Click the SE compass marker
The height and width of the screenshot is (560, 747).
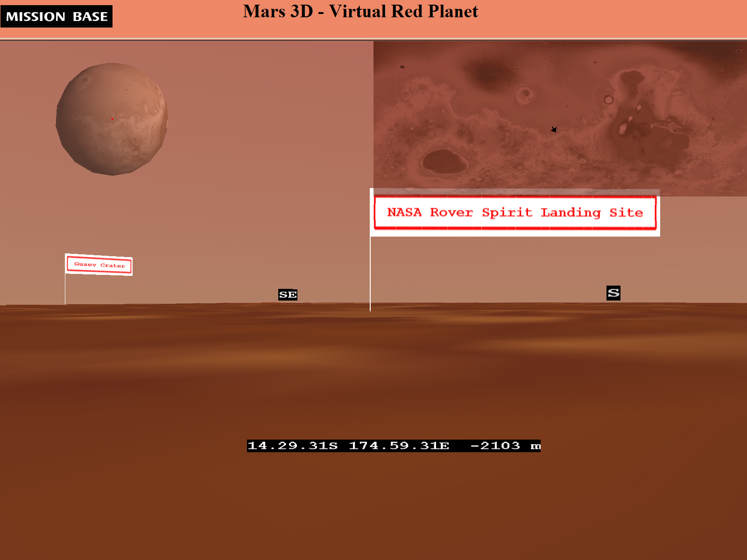[x=288, y=294]
